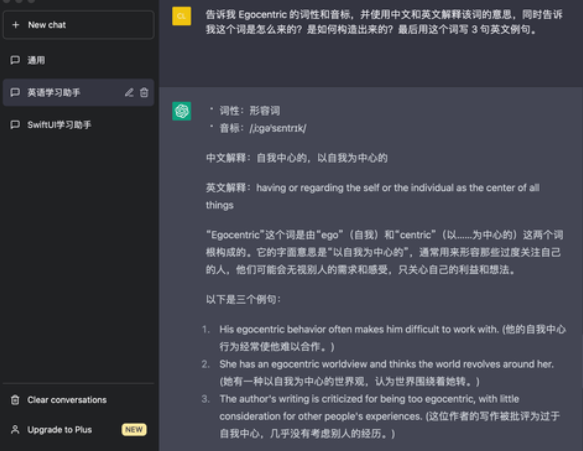Click chat bubble icon beside 英语学习助手
This screenshot has width=583, height=451.
15,92
